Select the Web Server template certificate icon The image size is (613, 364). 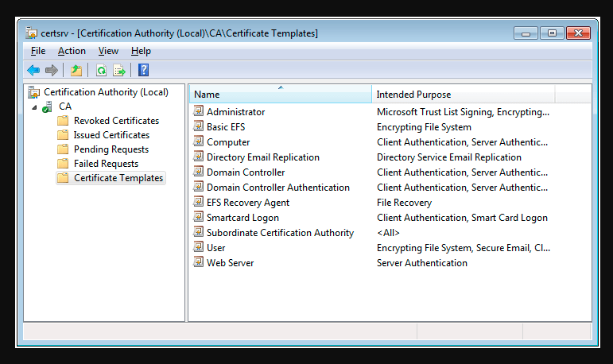[199, 262]
